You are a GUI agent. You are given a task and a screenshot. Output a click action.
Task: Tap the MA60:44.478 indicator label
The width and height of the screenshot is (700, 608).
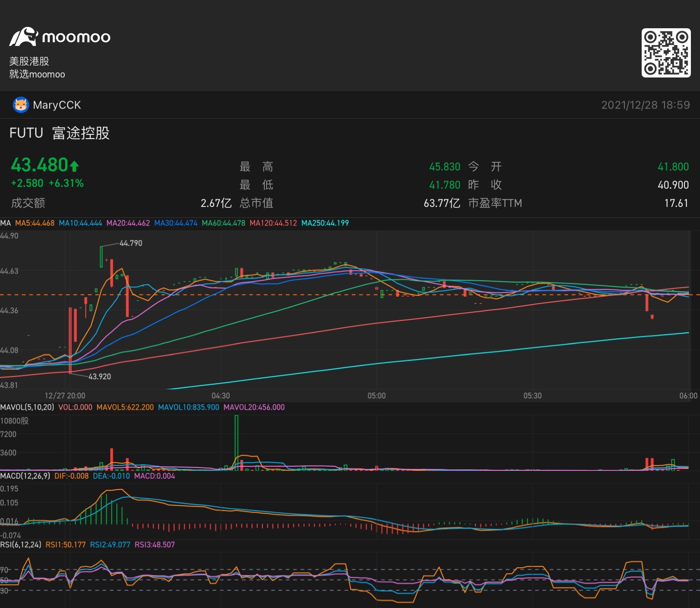(x=223, y=223)
